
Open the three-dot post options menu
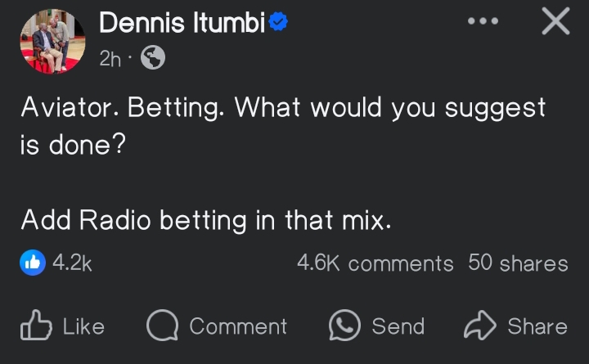point(483,21)
